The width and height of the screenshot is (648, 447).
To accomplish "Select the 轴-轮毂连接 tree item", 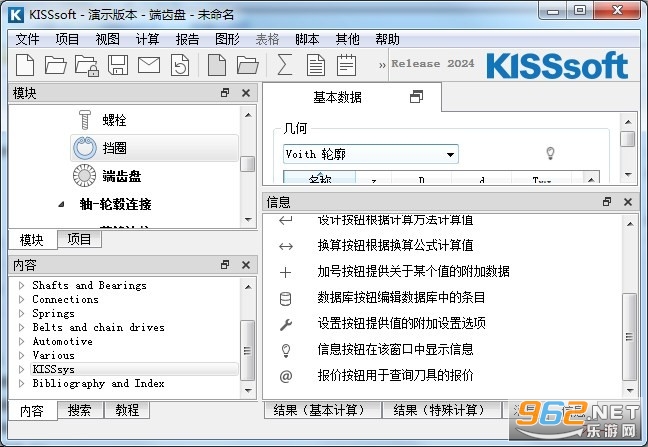I will point(115,204).
